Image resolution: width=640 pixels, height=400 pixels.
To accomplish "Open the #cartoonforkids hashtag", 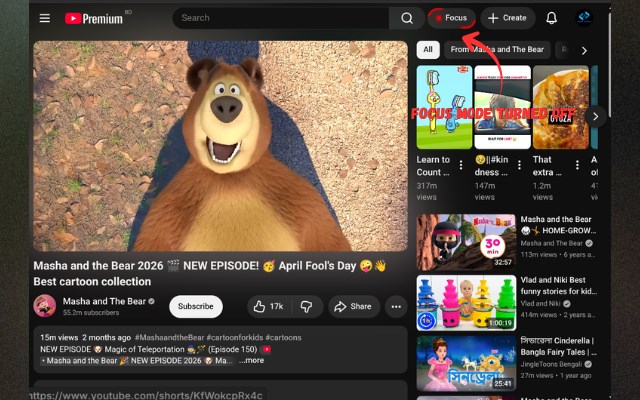I will [235, 338].
